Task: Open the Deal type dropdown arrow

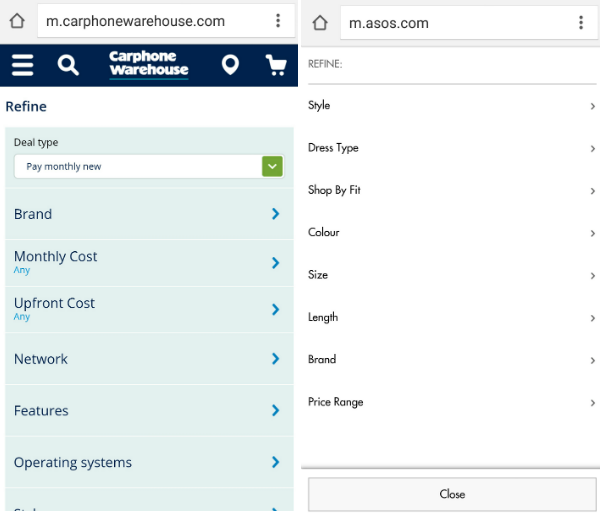Action: (272, 166)
